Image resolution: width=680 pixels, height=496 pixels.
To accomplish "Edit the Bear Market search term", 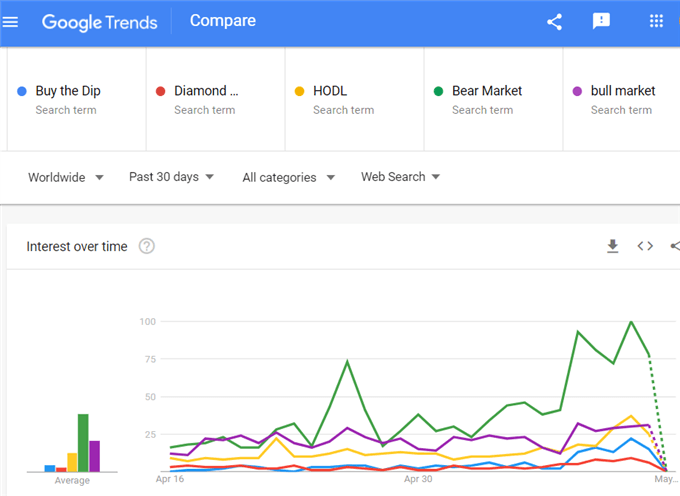I will coord(493,99).
